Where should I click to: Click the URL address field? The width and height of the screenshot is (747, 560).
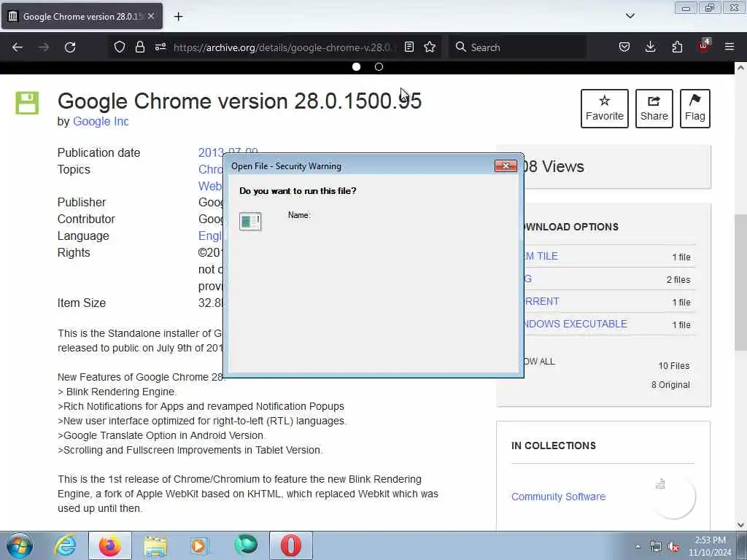click(x=284, y=47)
